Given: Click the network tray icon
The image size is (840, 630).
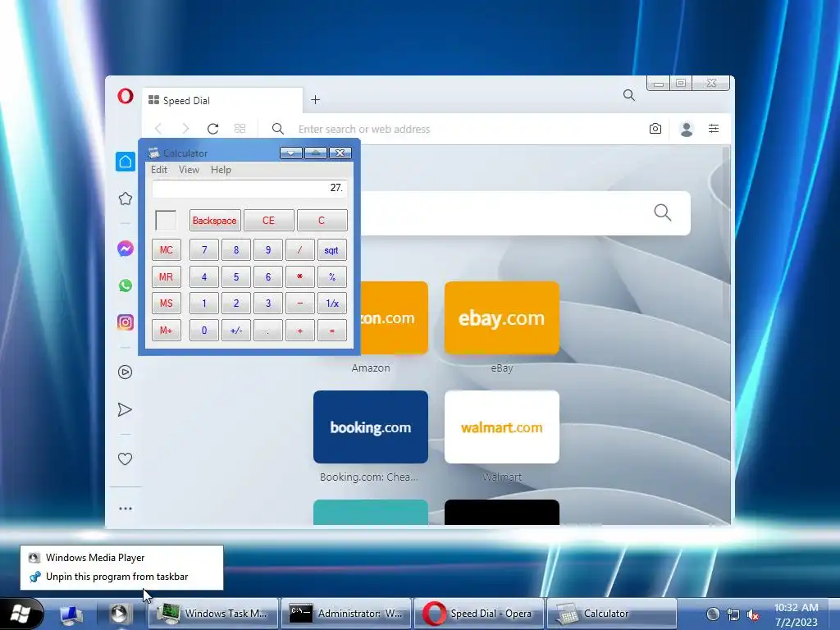Looking at the screenshot, I should click(x=733, y=614).
